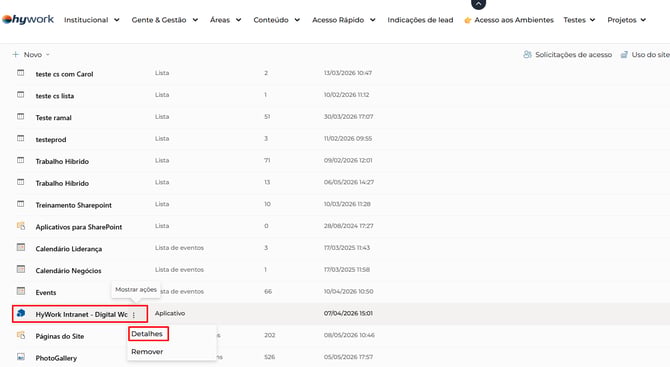
Task: Click list icon of teste cs com Carol
Action: click(21, 73)
